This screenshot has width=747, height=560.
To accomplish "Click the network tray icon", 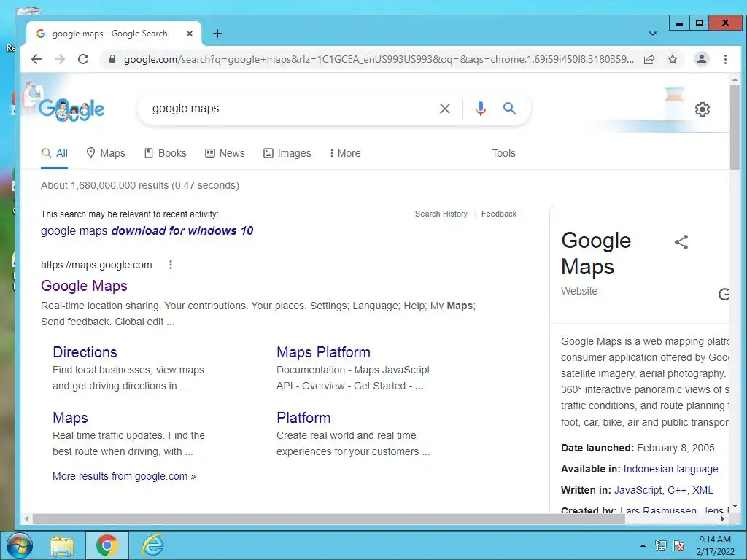I will point(661,545).
